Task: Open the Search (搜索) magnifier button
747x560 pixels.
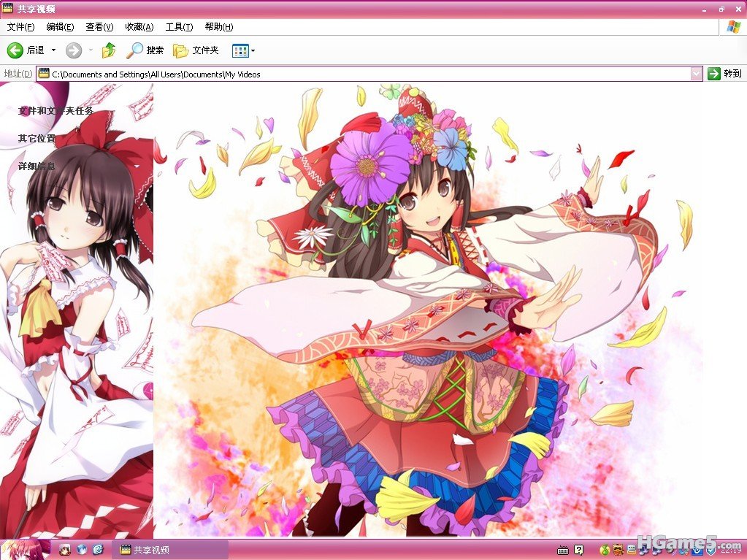Action: (x=145, y=50)
